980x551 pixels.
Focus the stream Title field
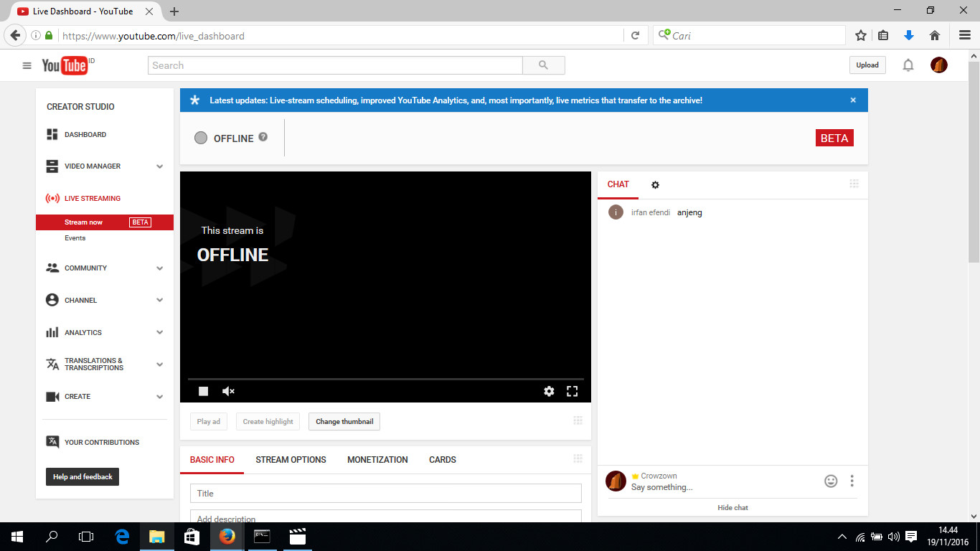(386, 494)
